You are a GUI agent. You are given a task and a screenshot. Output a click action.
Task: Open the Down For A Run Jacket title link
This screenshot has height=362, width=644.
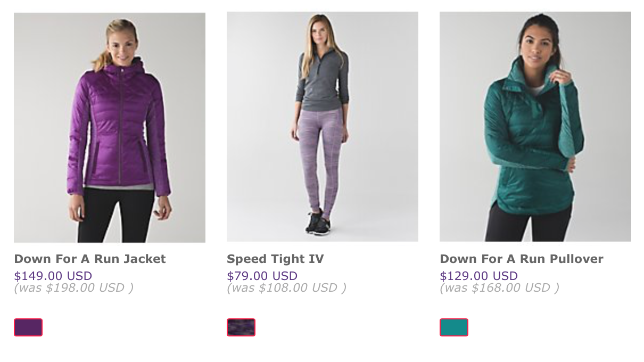click(x=90, y=259)
